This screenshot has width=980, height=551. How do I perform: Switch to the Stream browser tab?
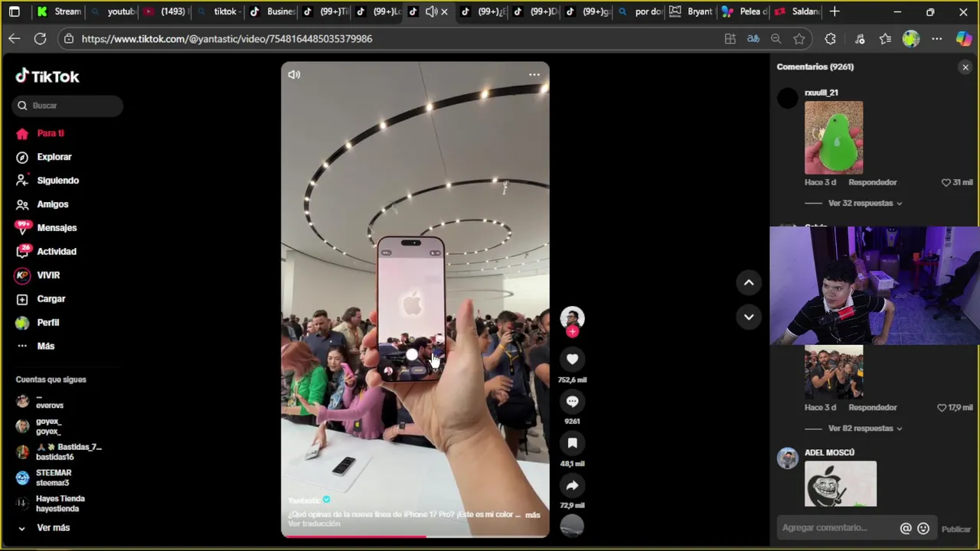point(58,11)
